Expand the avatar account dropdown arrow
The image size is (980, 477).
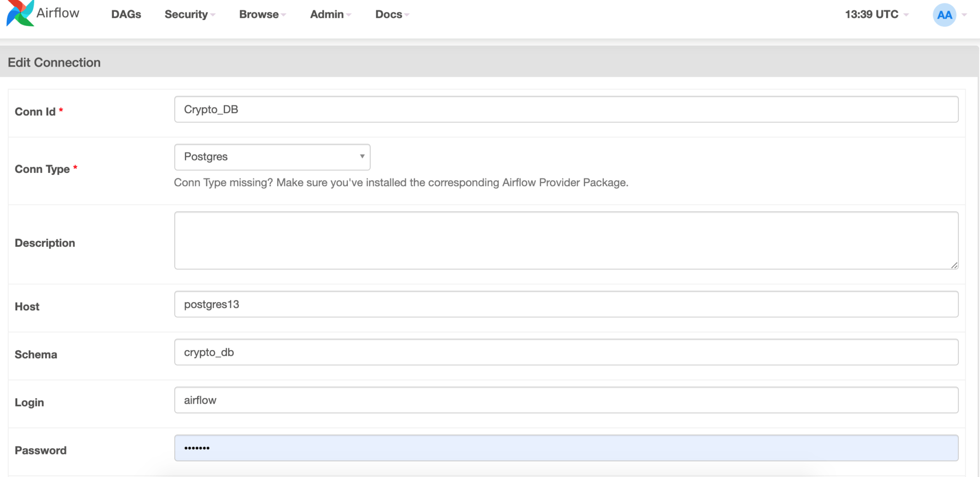tap(965, 14)
